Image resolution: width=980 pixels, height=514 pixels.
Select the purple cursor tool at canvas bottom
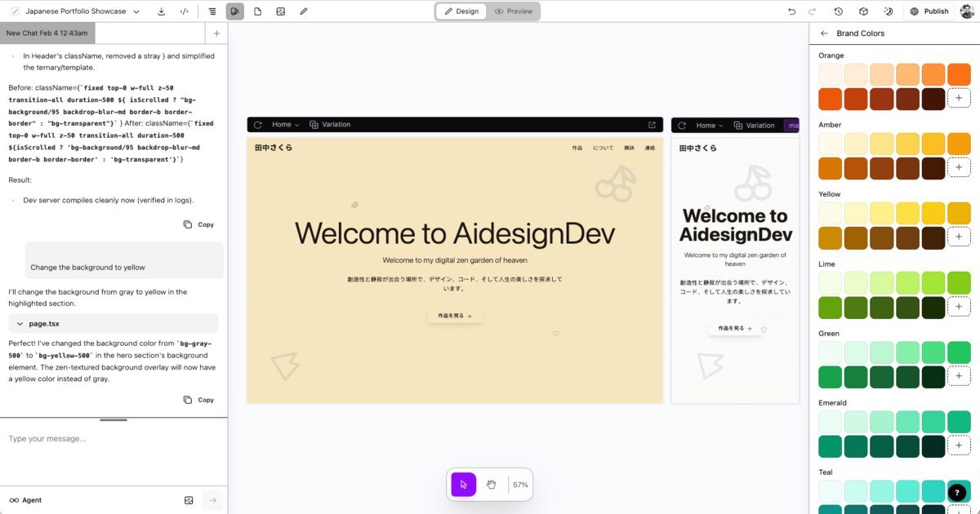click(463, 484)
